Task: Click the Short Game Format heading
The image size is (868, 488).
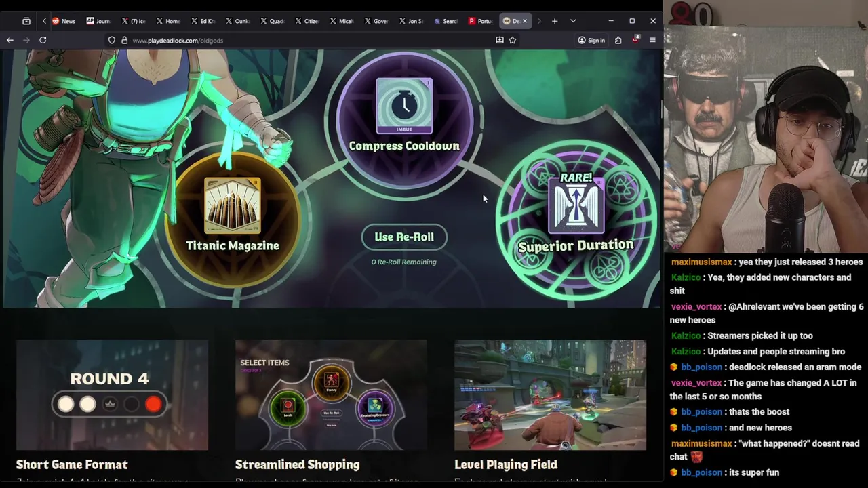Action: [72, 464]
